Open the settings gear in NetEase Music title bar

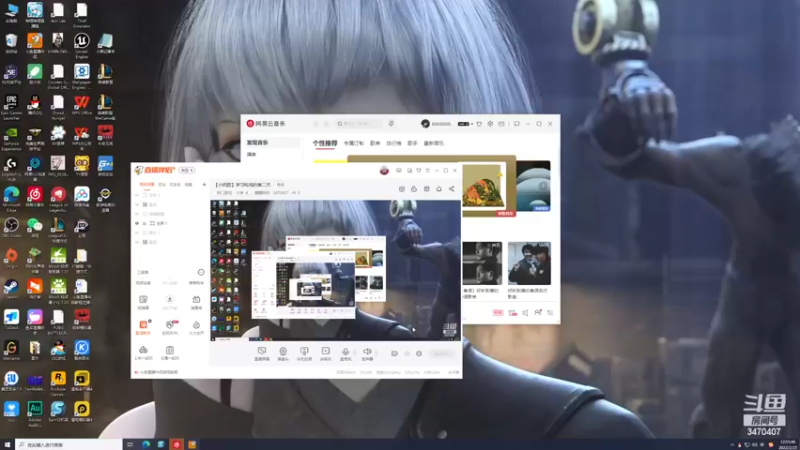coord(490,124)
